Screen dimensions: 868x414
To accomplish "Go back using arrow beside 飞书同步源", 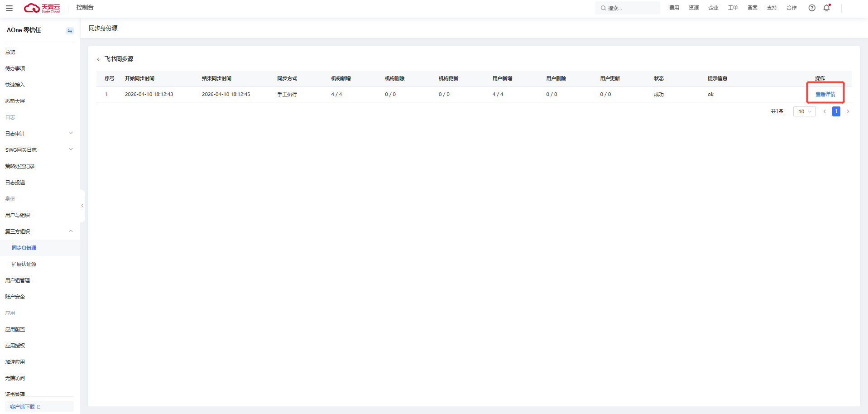I will coord(99,59).
